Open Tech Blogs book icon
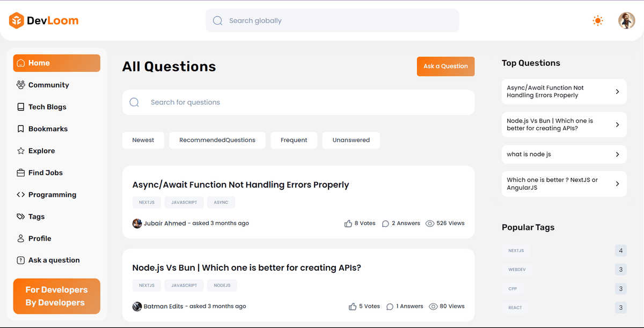 [21, 107]
